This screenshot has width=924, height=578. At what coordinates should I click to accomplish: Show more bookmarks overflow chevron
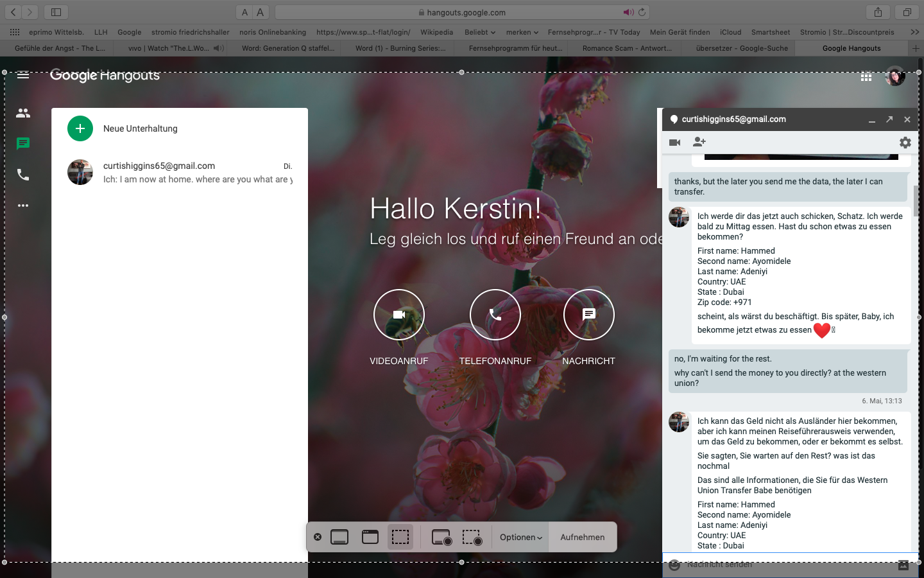(914, 32)
